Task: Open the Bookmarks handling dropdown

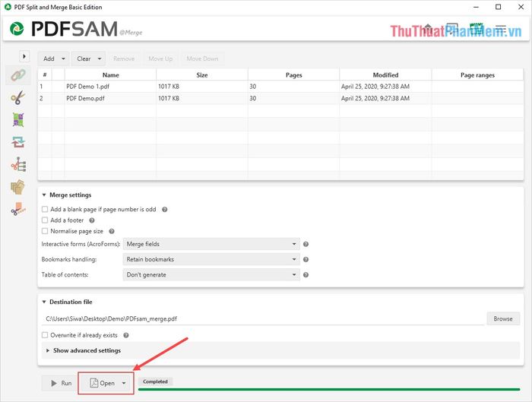Action: tap(211, 259)
